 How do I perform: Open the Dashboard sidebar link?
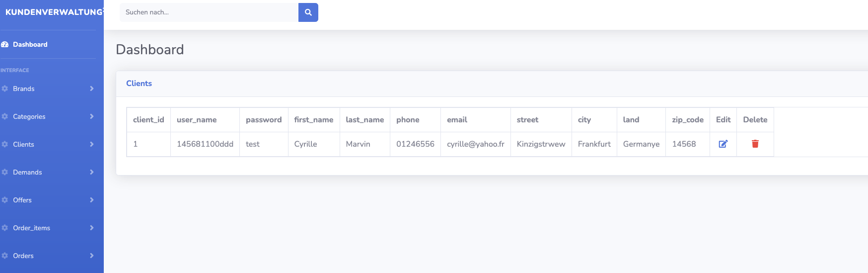[x=48, y=44]
